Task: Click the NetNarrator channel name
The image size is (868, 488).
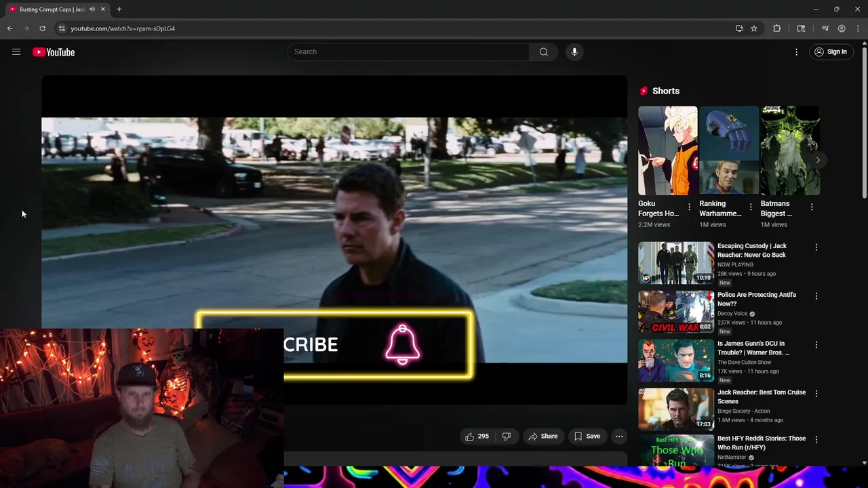Action: [x=732, y=457]
